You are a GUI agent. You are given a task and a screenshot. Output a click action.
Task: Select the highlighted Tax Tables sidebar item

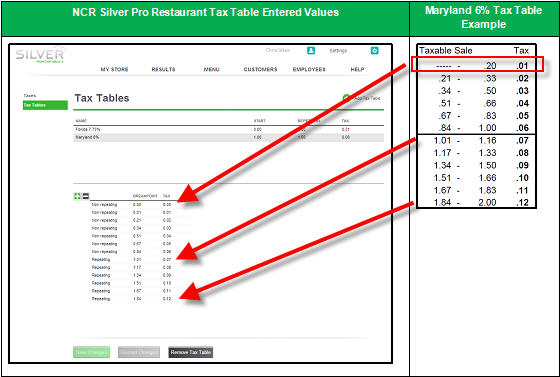(x=45, y=105)
